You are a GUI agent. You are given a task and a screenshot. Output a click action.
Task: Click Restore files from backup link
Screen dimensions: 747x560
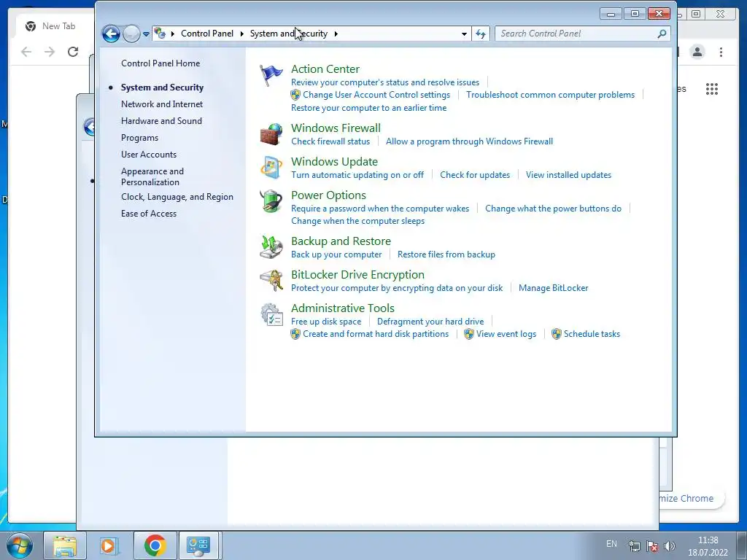[x=446, y=254]
